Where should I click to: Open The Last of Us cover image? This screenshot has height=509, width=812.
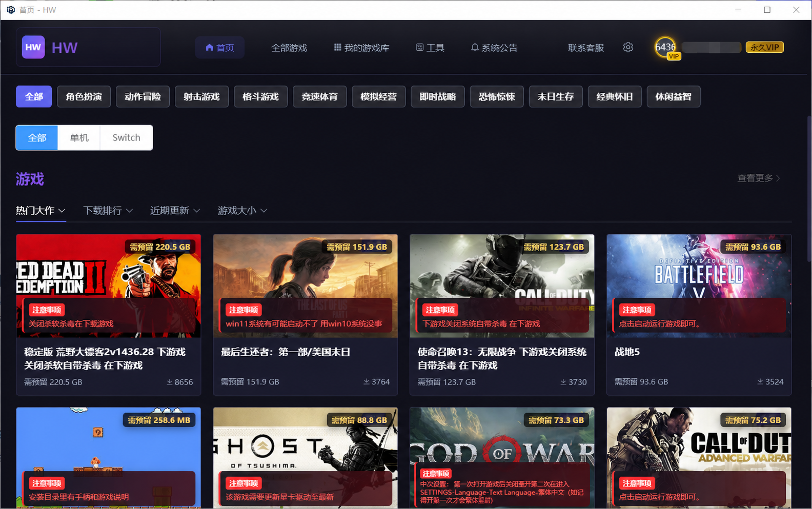[x=306, y=286]
